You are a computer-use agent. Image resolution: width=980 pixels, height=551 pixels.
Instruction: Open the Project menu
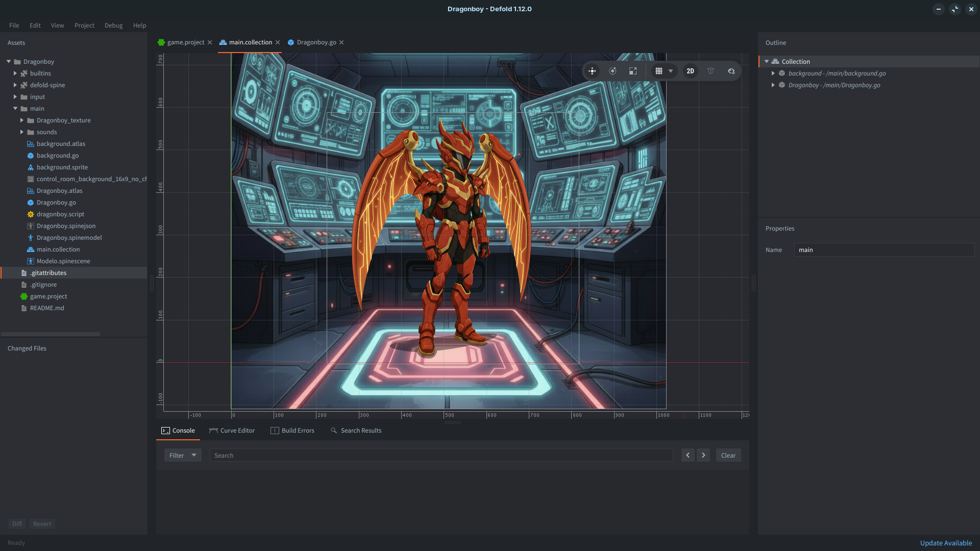pos(84,26)
